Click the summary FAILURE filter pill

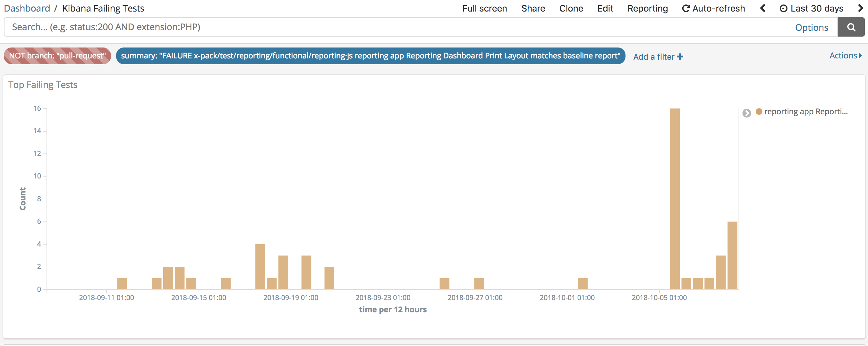pos(370,56)
